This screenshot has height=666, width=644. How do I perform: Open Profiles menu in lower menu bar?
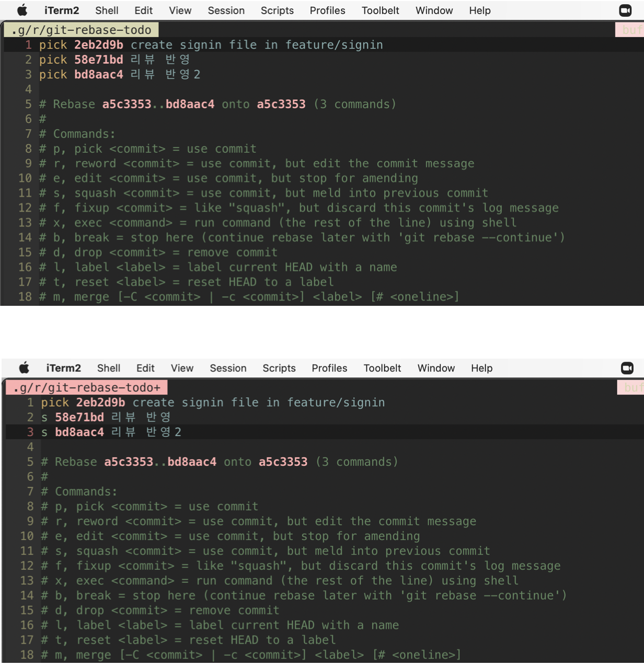pyautogui.click(x=329, y=368)
